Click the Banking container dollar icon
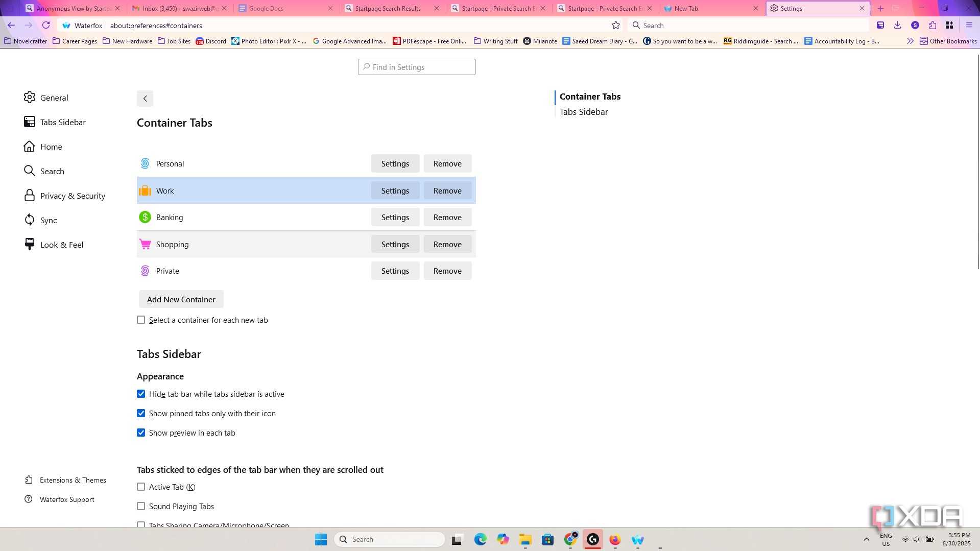 (145, 217)
